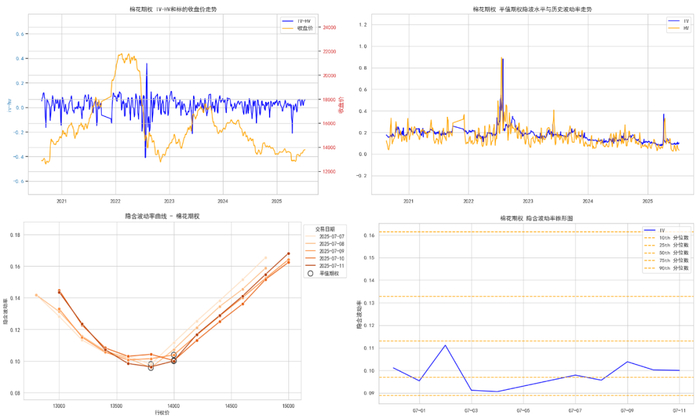The height and width of the screenshot is (419, 700).
Task: Click the -0.2 y-axis tick in top-right chart
Action: pos(362,176)
